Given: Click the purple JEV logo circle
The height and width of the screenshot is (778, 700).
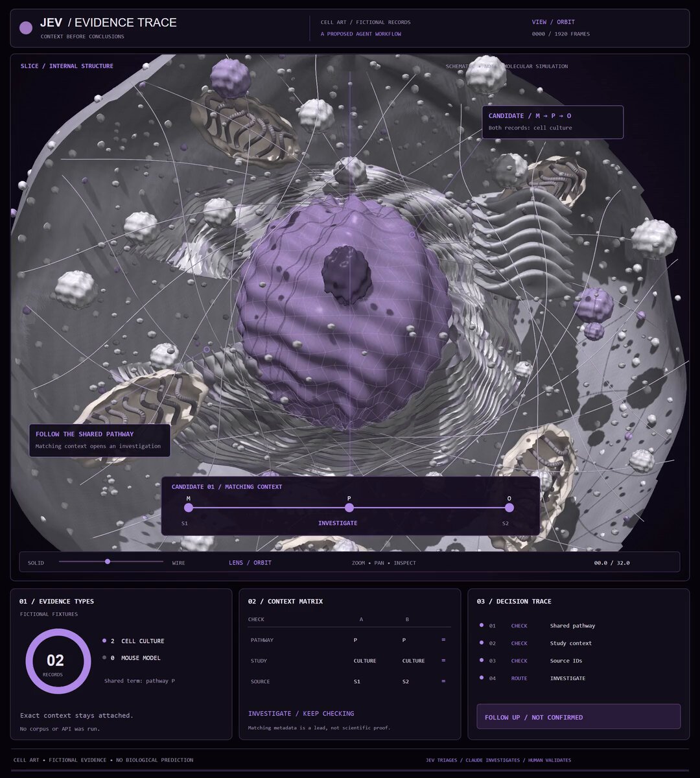Looking at the screenshot, I should coord(26,28).
